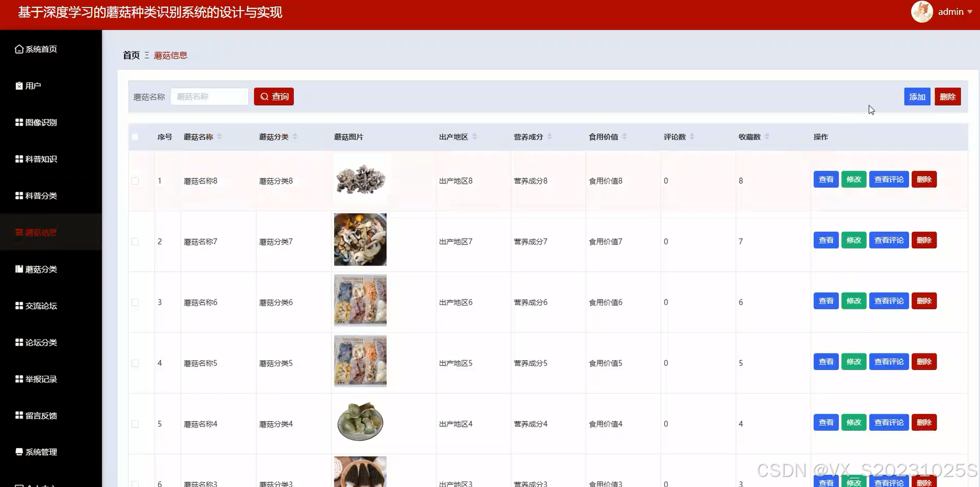The image size is (980, 487).
Task: Click 修改 for row 蘑菇名称7
Action: point(854,240)
